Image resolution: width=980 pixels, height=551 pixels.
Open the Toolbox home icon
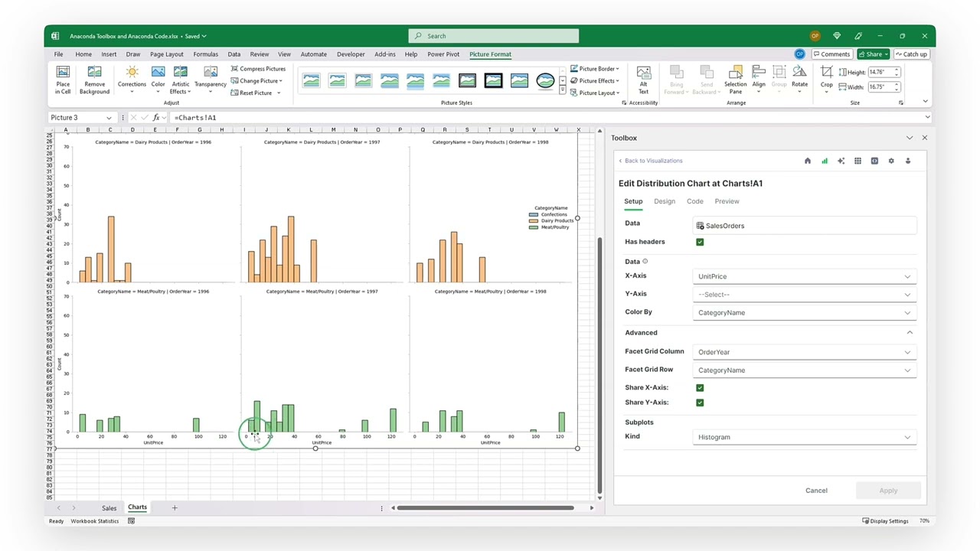point(807,161)
